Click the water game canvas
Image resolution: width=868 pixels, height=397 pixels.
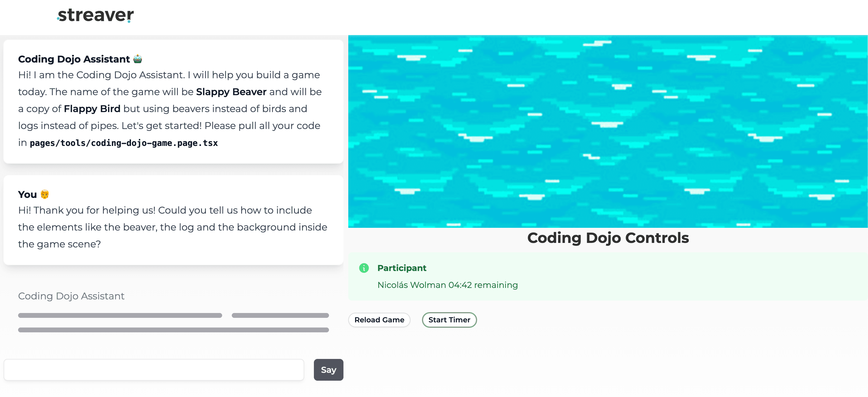(608, 131)
